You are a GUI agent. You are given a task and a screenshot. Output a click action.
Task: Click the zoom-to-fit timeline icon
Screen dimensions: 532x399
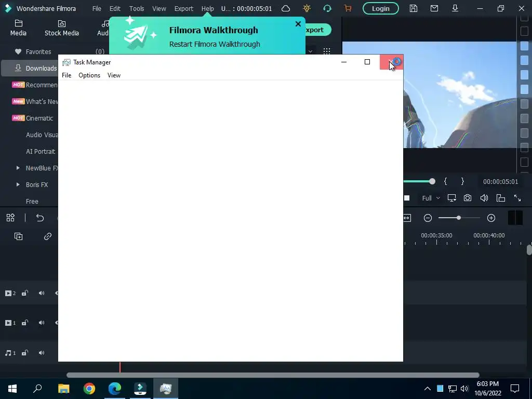tap(407, 218)
